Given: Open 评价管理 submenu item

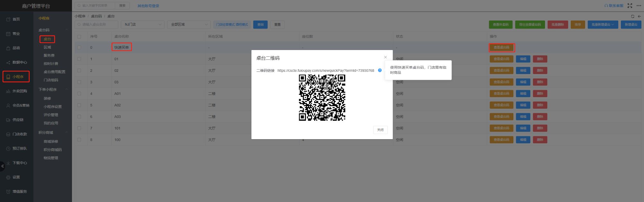Looking at the screenshot, I should click(51, 115).
